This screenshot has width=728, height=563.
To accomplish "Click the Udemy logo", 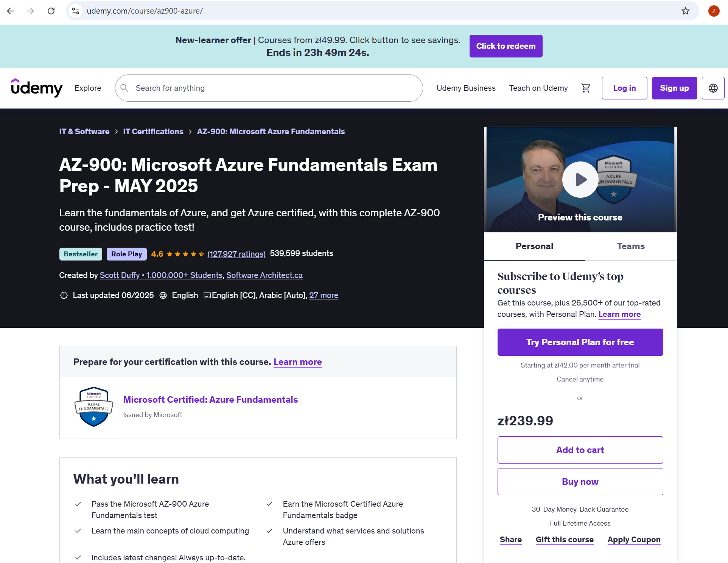I will pos(37,88).
